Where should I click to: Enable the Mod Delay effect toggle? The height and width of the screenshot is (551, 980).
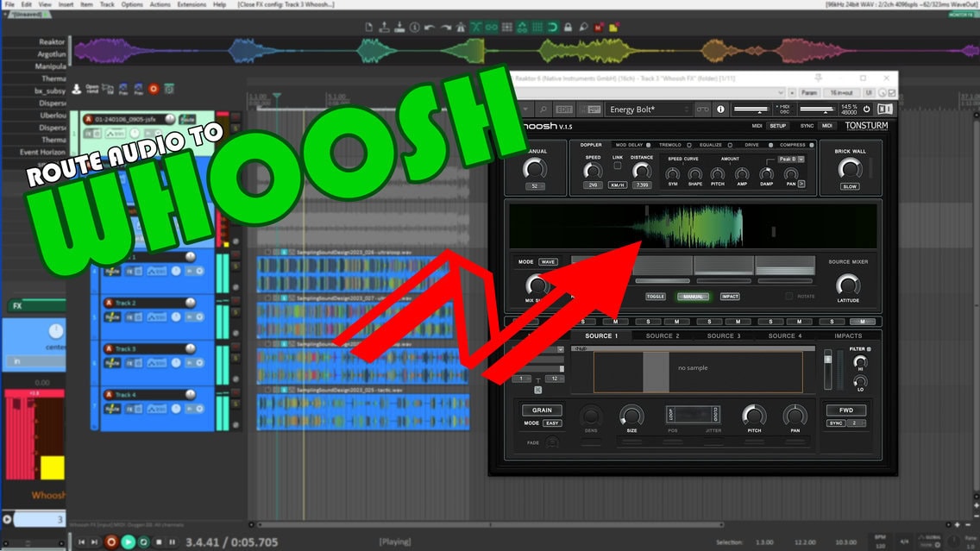pyautogui.click(x=649, y=145)
